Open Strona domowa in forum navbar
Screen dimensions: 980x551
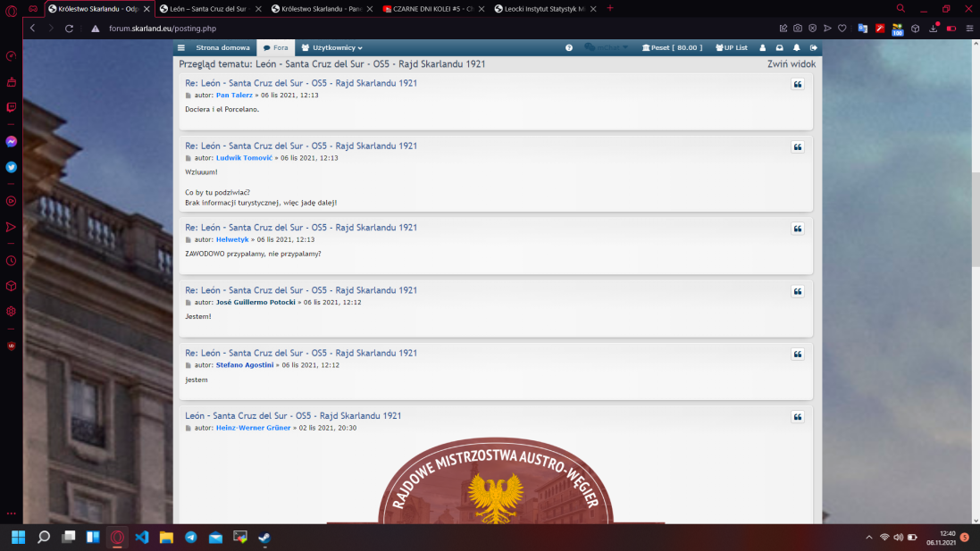(x=222, y=47)
